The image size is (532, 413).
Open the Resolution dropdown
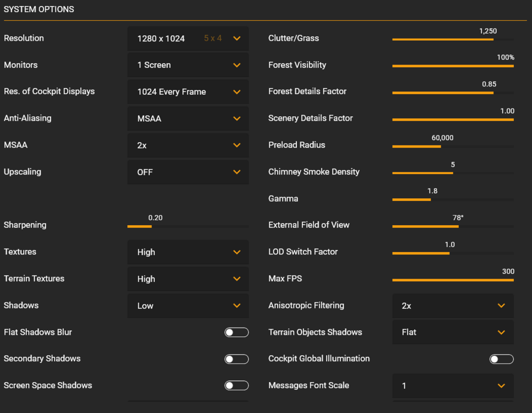pos(188,39)
